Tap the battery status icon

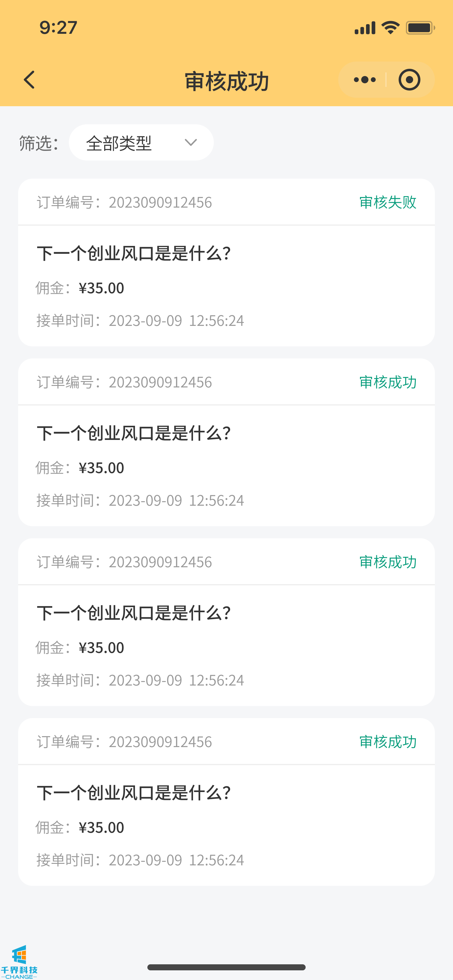click(x=420, y=28)
